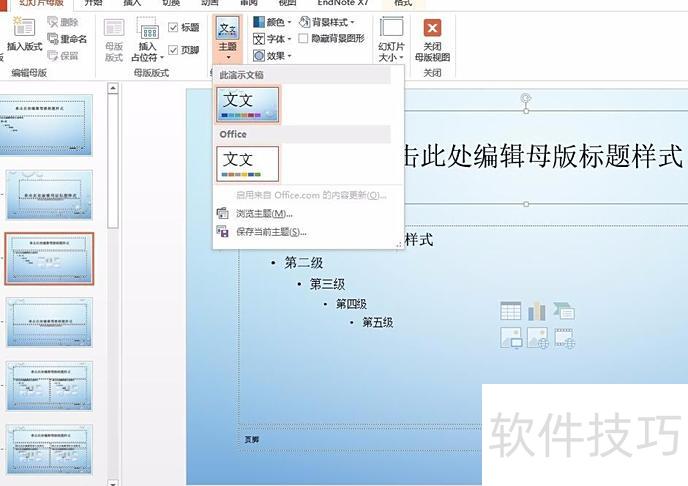This screenshot has height=486, width=688.
Task: Toggle the 页脚 (Footers) checkbox
Action: [173, 50]
